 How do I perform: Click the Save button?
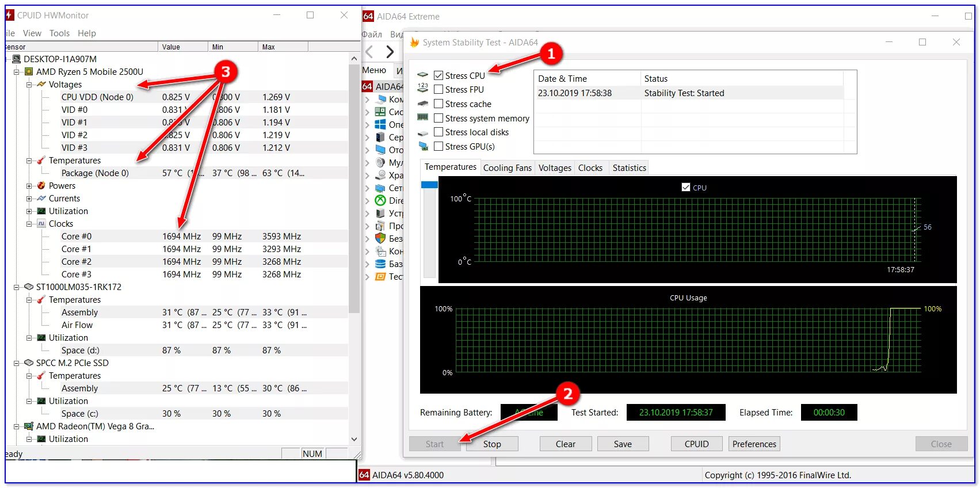[x=623, y=444]
